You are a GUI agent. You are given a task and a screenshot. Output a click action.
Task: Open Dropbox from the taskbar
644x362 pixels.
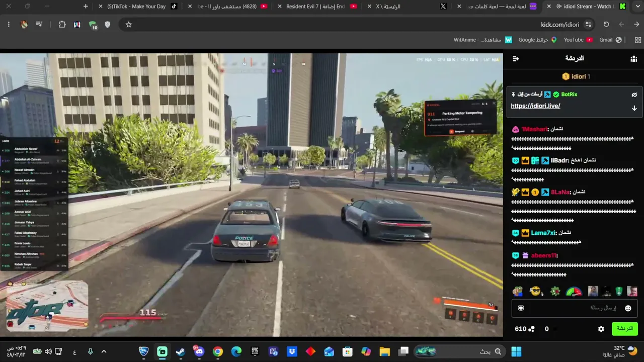click(x=292, y=351)
